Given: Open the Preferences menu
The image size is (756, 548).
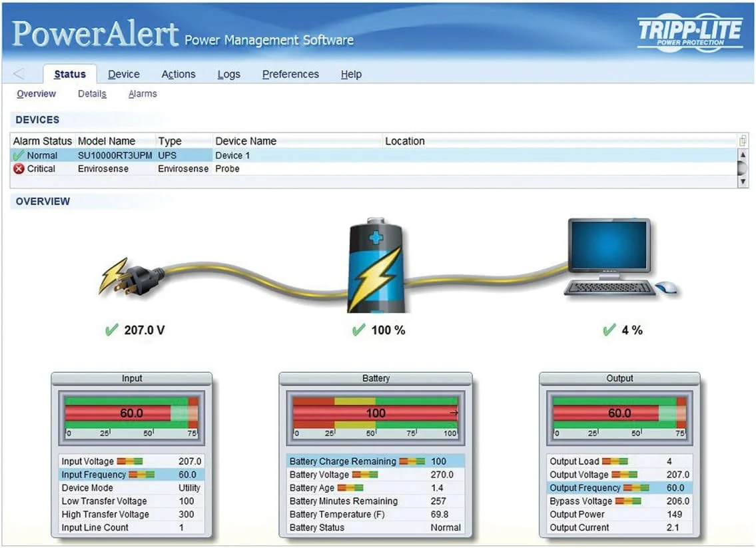Looking at the screenshot, I should click(290, 74).
